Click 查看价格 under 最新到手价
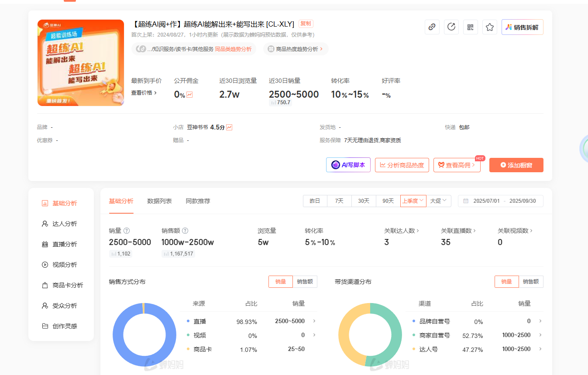588x375 pixels. 144,92
